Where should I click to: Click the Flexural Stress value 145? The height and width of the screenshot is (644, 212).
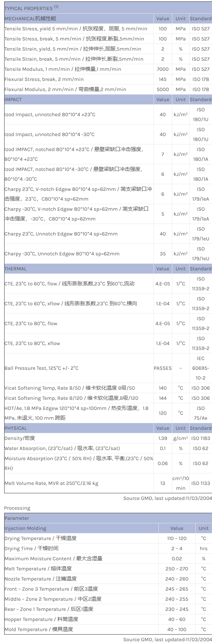(x=163, y=79)
